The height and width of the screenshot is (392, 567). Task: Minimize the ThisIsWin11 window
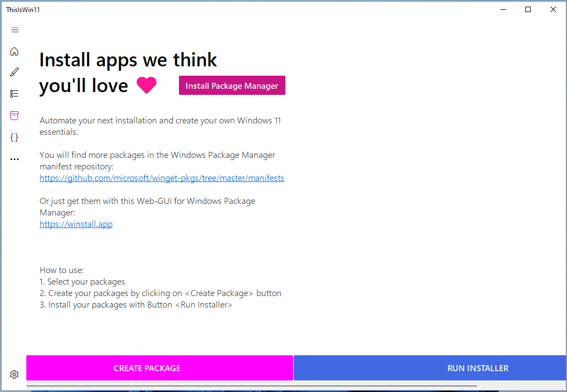[x=503, y=9]
